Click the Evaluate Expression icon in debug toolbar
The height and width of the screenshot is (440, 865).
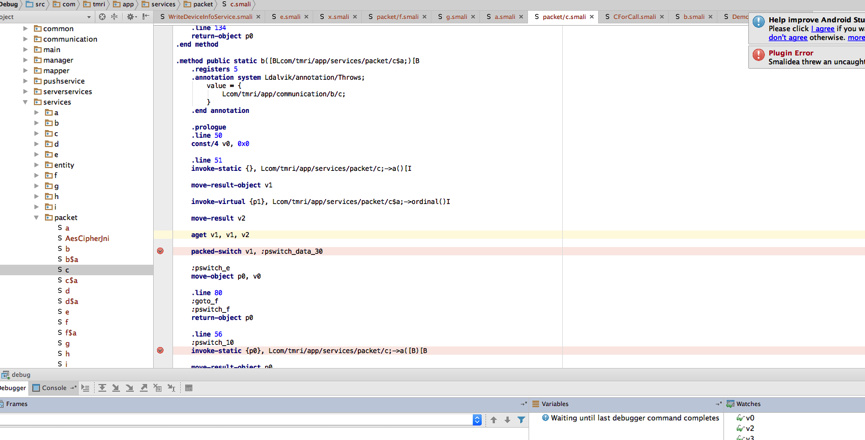(189, 388)
